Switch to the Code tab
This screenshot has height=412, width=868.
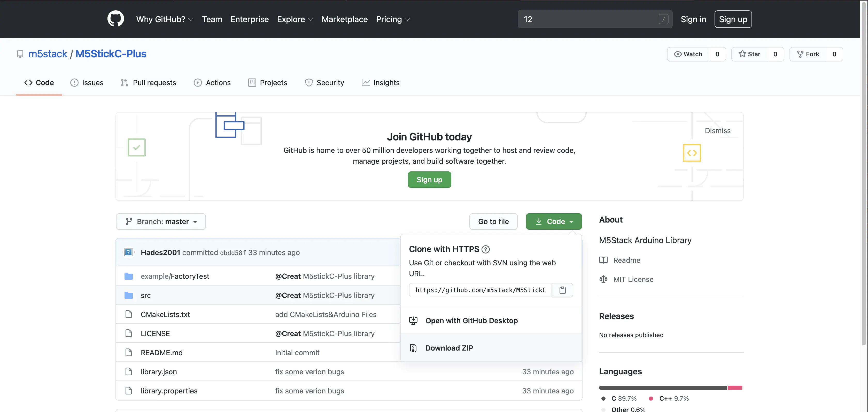tap(39, 83)
